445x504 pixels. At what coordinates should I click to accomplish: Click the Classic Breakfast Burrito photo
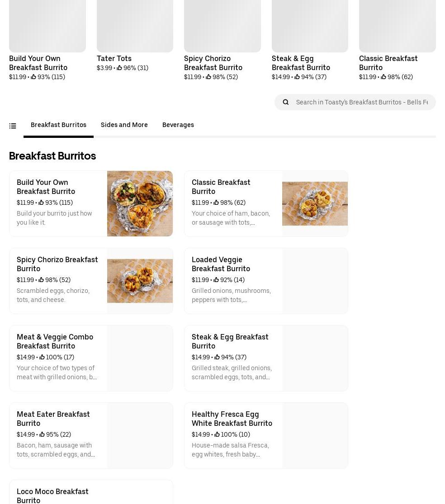(x=315, y=203)
